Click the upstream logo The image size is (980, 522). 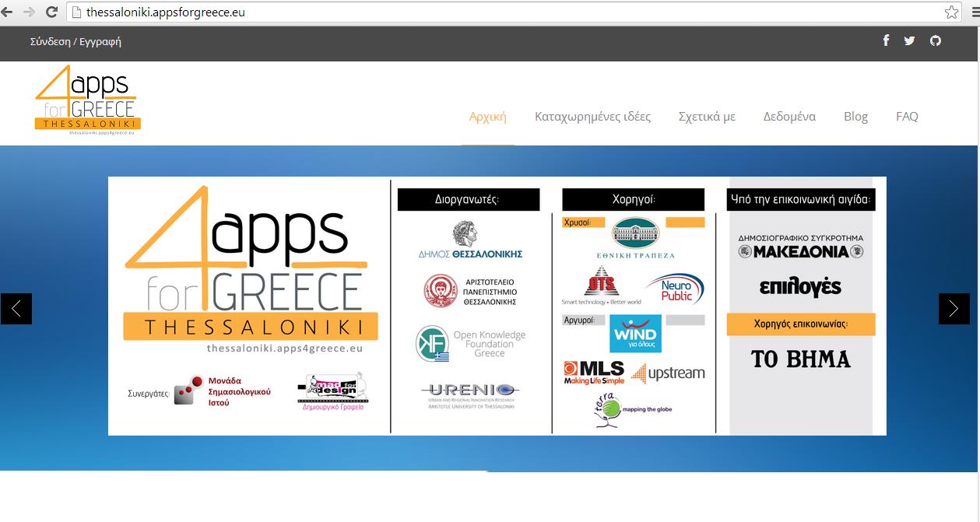[x=668, y=373]
